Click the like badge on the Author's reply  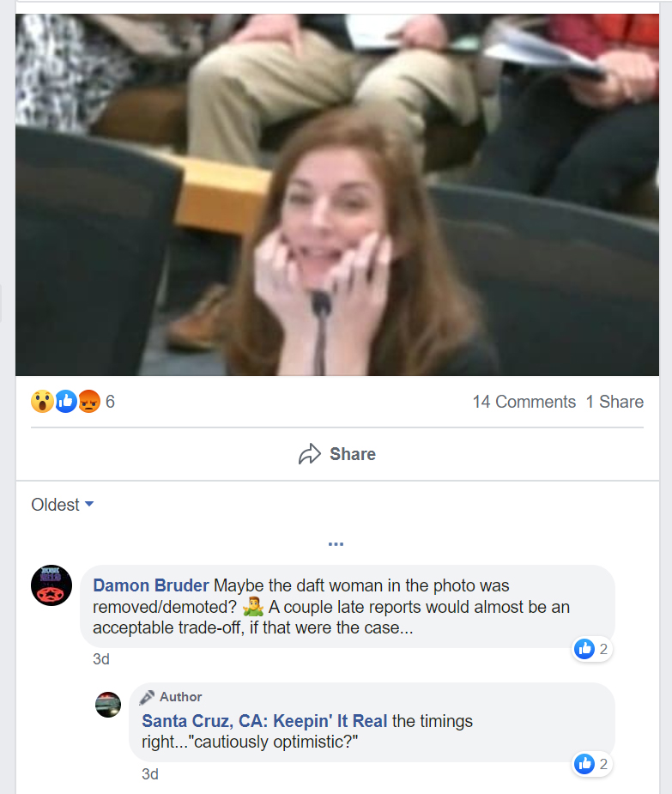click(592, 764)
